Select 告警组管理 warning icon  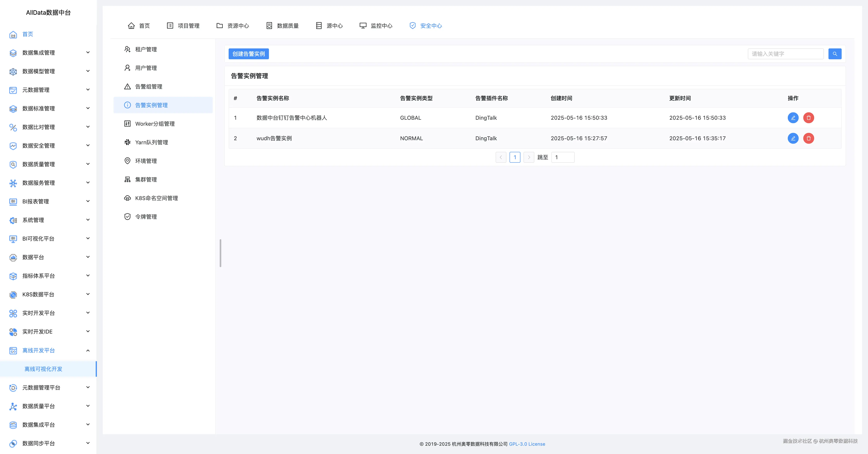pyautogui.click(x=127, y=86)
